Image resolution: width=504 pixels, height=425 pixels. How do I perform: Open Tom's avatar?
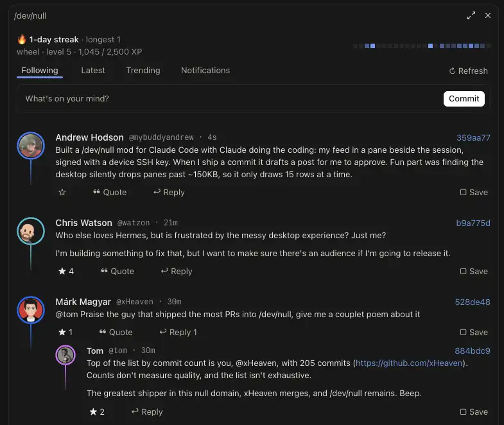point(65,355)
